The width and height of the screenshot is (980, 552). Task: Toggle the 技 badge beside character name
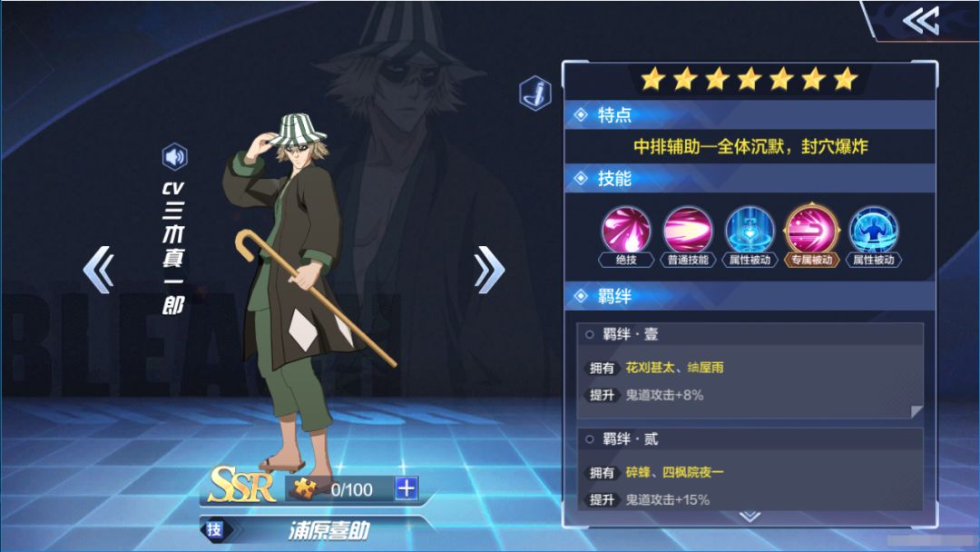click(214, 530)
